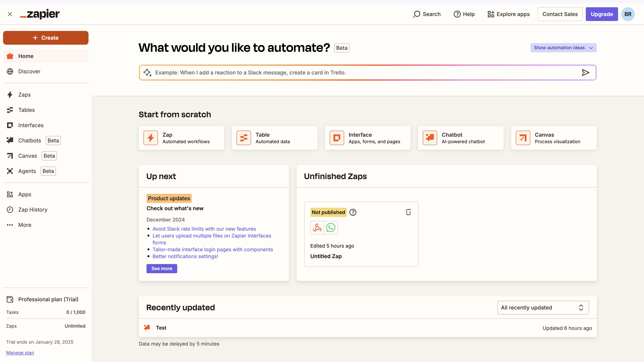The width and height of the screenshot is (644, 362).
Task: Delete the Untitled Zap with trash icon
Action: click(408, 212)
